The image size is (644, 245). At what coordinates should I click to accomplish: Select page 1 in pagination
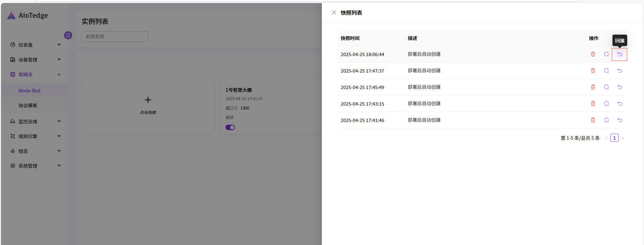[x=614, y=138]
